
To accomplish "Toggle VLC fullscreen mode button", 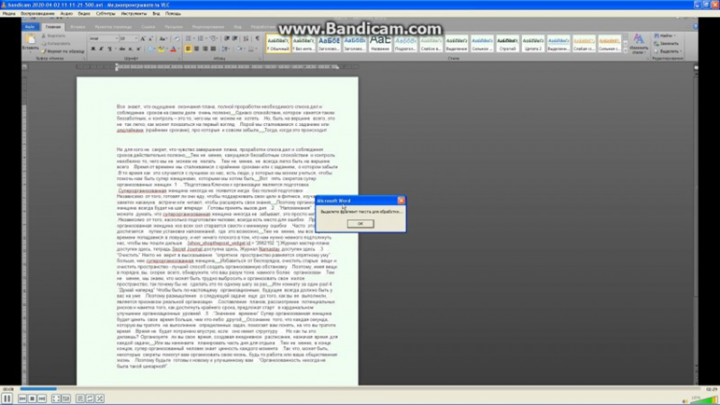I will (56, 399).
